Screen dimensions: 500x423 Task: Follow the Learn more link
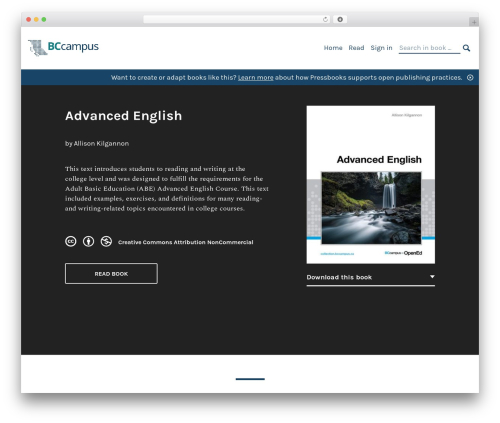(255, 78)
